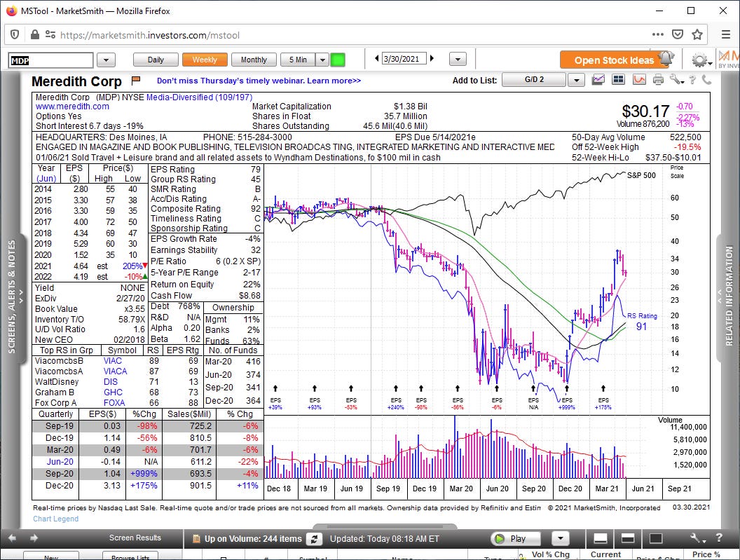Image resolution: width=740 pixels, height=560 pixels.
Task: Open Media-Diversified industry group link
Action: 199,97
